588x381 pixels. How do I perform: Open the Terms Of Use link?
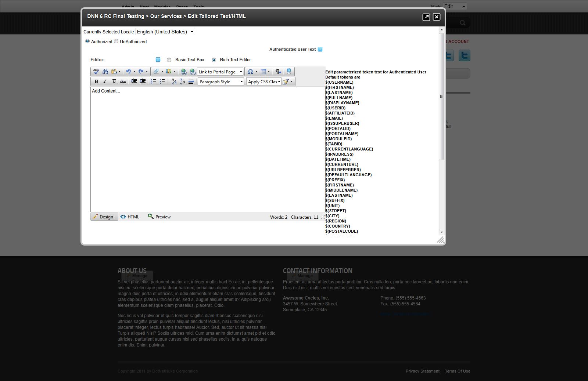point(458,371)
